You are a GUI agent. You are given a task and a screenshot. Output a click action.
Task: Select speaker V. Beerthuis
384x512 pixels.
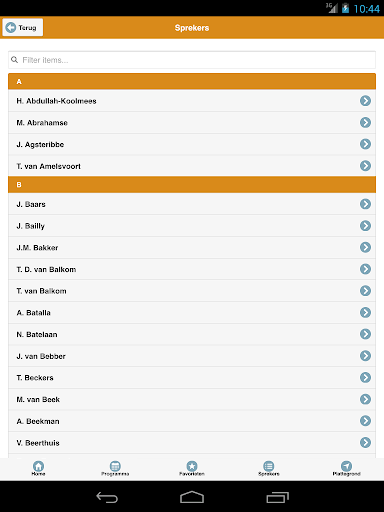[192, 443]
